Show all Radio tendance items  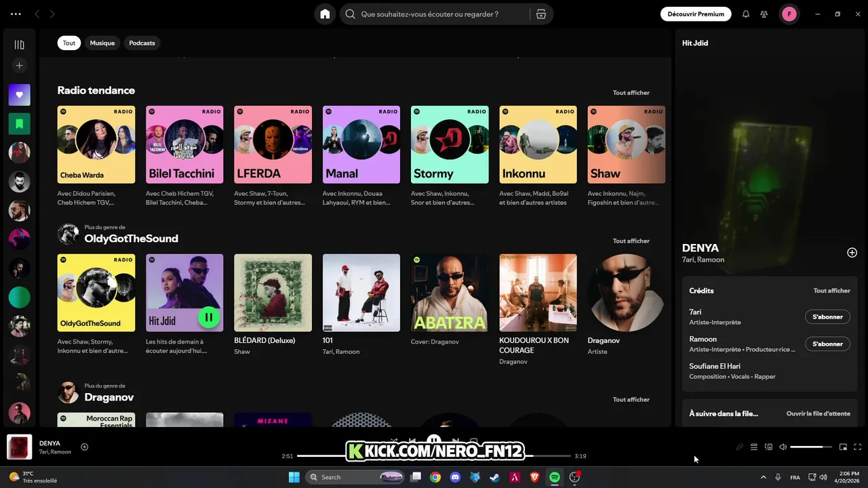pos(631,93)
